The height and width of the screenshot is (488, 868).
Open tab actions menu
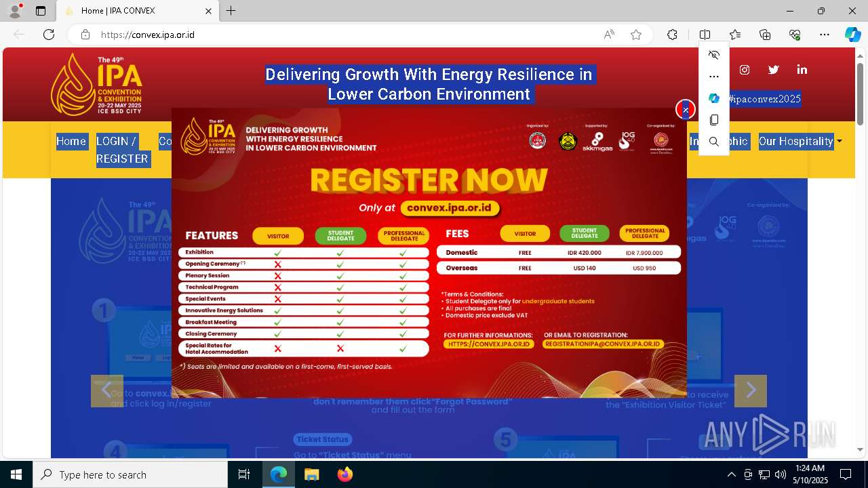coord(41,11)
